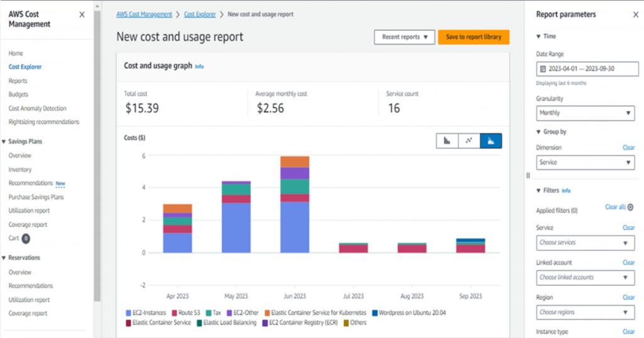Click the Jun 2023 stacked bar

pyautogui.click(x=295, y=204)
